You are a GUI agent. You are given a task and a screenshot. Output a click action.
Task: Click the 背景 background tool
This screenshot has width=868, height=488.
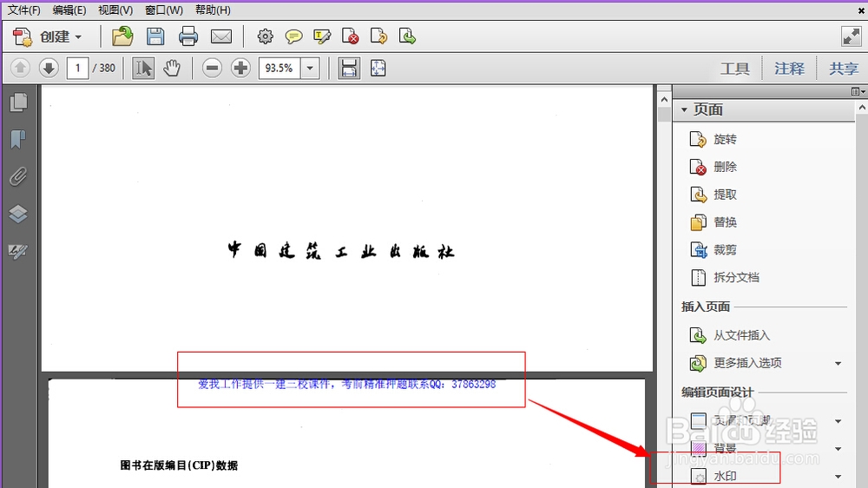714,448
